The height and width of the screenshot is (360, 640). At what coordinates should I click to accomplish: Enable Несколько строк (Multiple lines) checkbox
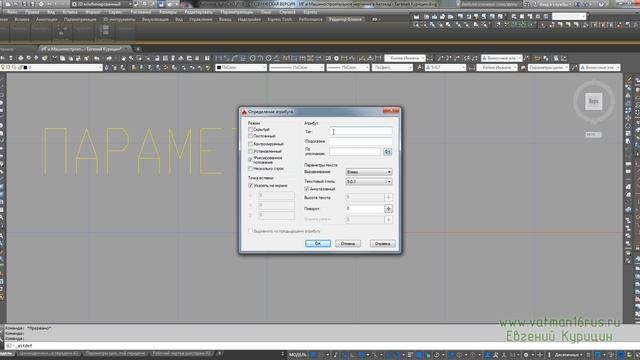(251, 169)
